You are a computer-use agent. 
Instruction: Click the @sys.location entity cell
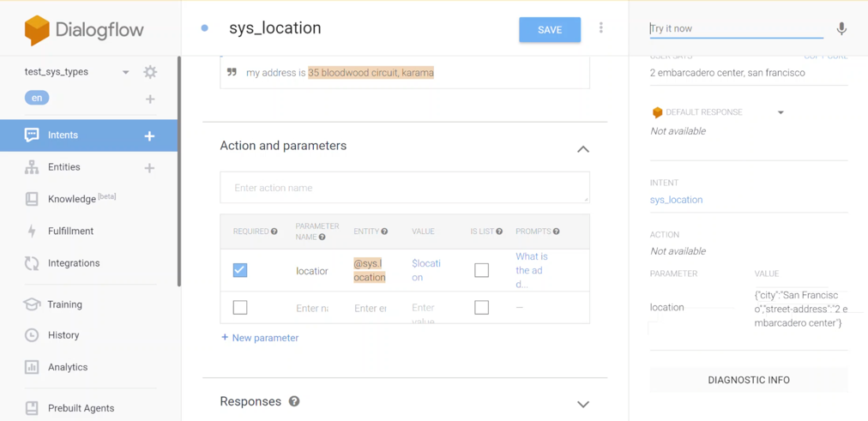pos(369,270)
